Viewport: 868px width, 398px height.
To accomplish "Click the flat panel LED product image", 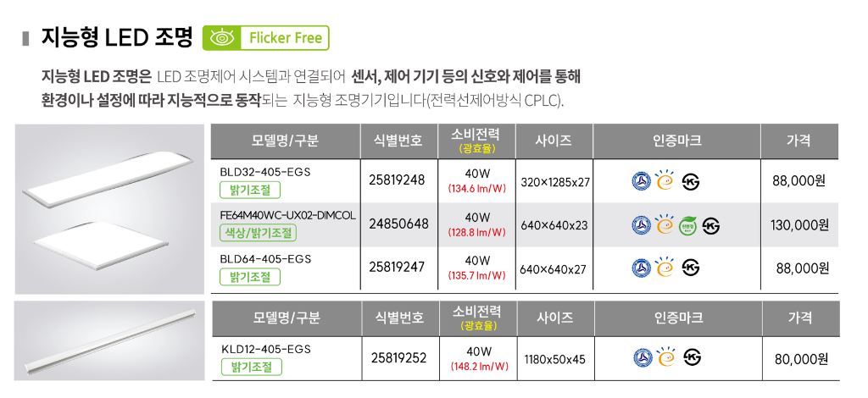I will tap(110, 207).
